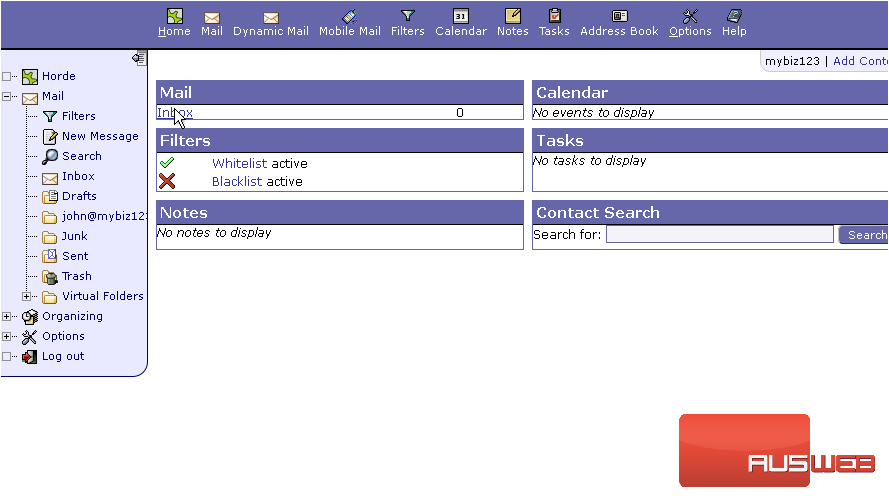Expand the Options node in sidebar
Screen dimensions: 889x500
(x=7, y=337)
